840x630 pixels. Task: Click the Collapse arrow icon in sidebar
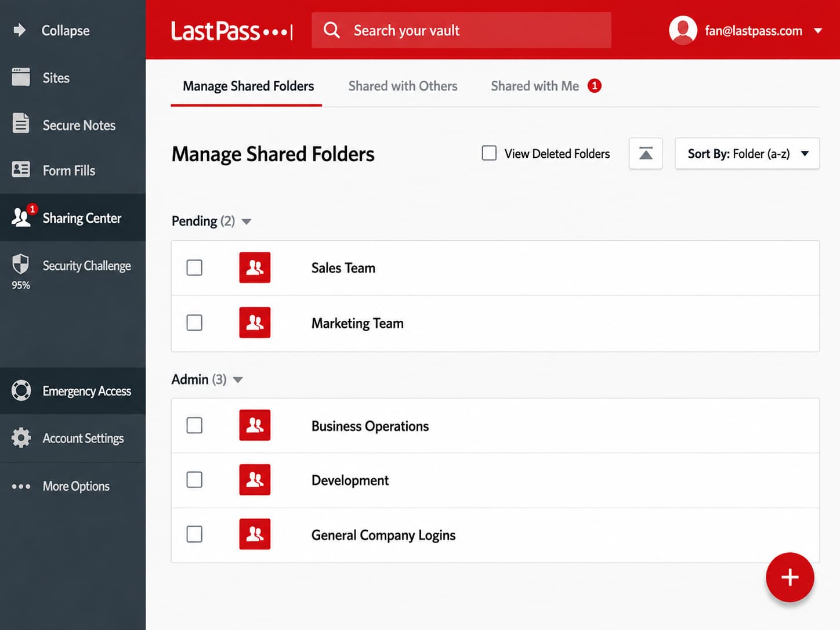coord(20,30)
